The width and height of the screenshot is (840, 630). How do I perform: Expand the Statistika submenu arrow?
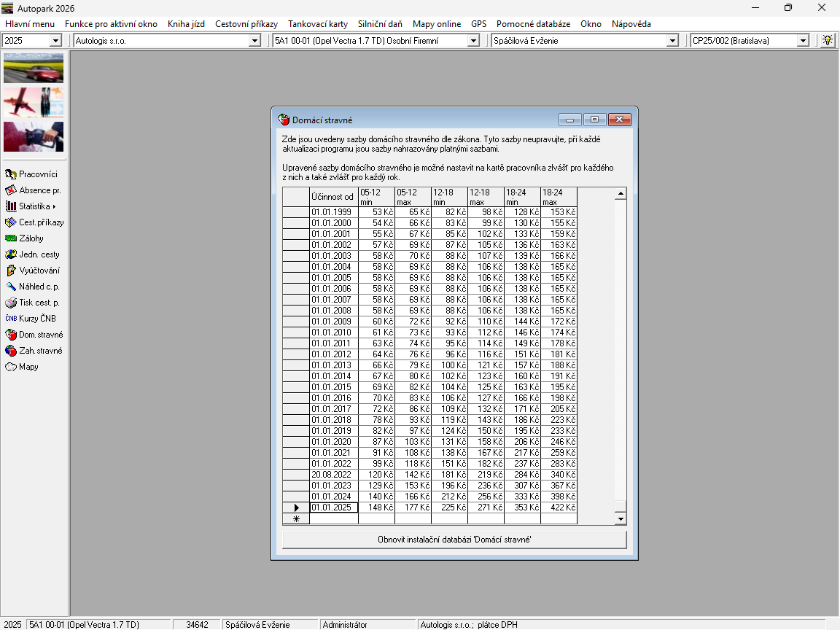coord(54,206)
